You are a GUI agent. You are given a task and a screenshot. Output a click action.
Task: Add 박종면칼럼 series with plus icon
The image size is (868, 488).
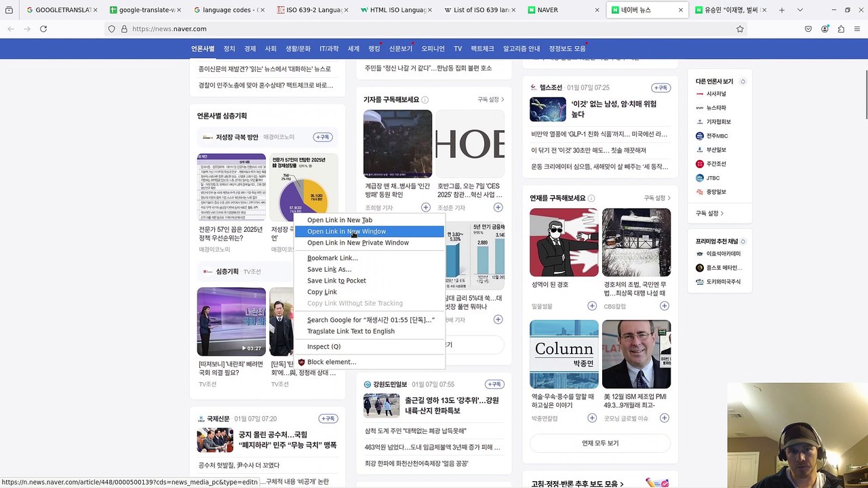point(591,418)
